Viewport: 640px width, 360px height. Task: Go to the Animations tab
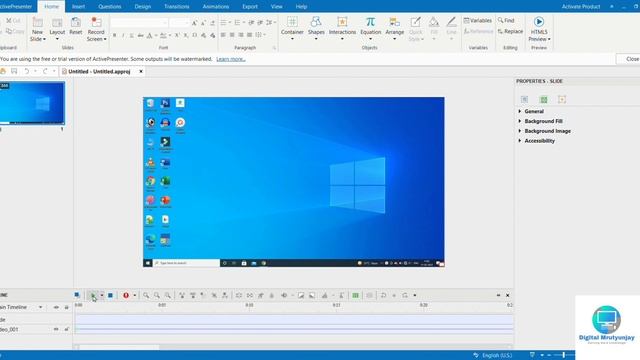point(216,7)
